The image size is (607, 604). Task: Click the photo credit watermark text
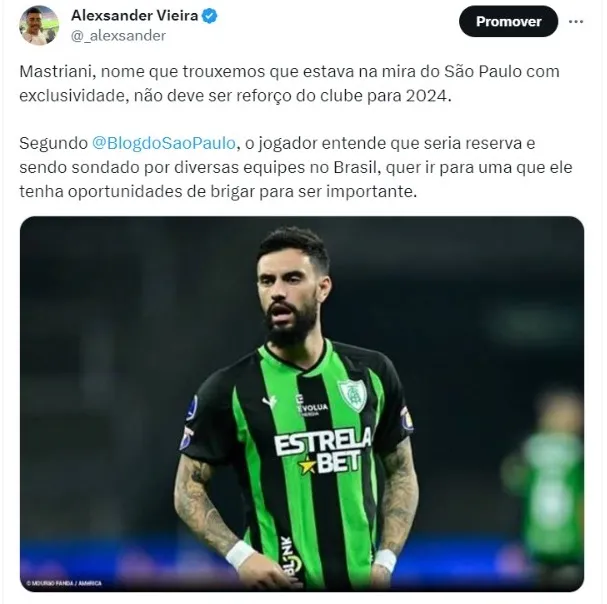coord(64,583)
